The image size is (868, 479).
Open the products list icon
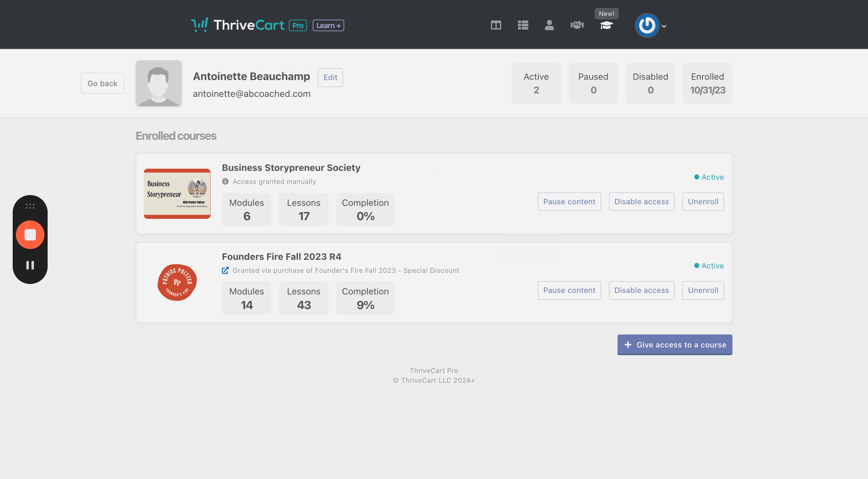click(x=523, y=25)
